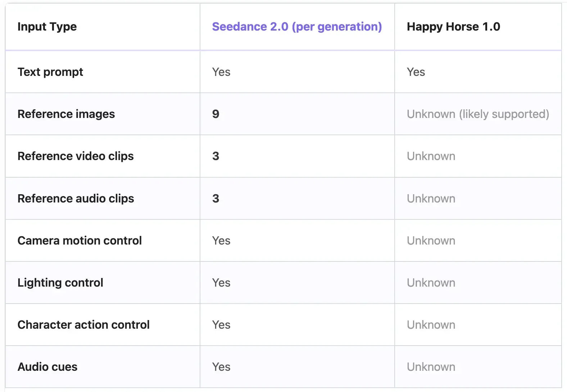Click Happy Horse's "Yes" for Text prompt
The width and height of the screenshot is (567, 392).
416,72
